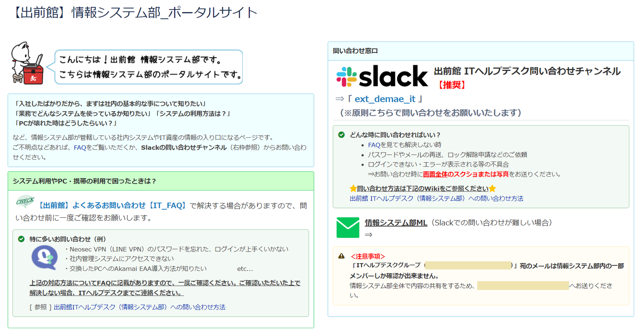The width and height of the screenshot is (644, 330).
Task: Click the star before 問い合わせ方法は下記のWiki
Action: click(x=353, y=189)
